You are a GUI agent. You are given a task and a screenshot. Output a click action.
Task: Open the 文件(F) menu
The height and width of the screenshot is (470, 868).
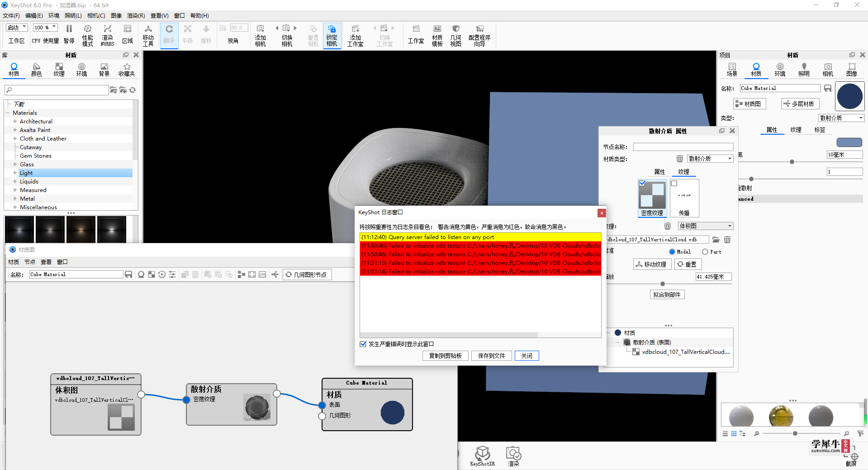pos(11,15)
